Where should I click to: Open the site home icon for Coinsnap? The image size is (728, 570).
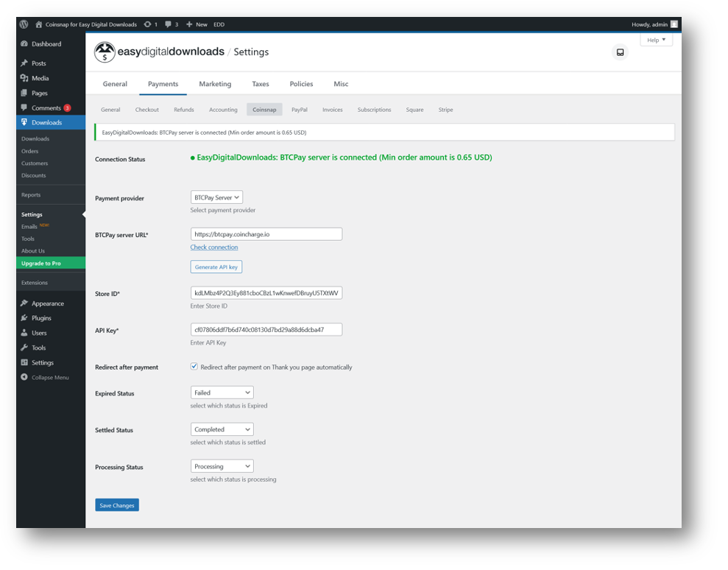(39, 24)
